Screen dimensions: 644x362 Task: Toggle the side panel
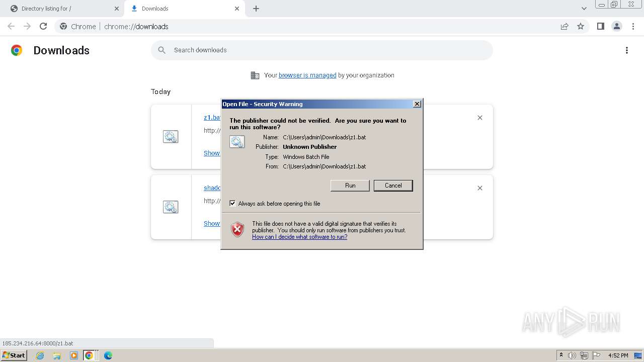pos(600,26)
